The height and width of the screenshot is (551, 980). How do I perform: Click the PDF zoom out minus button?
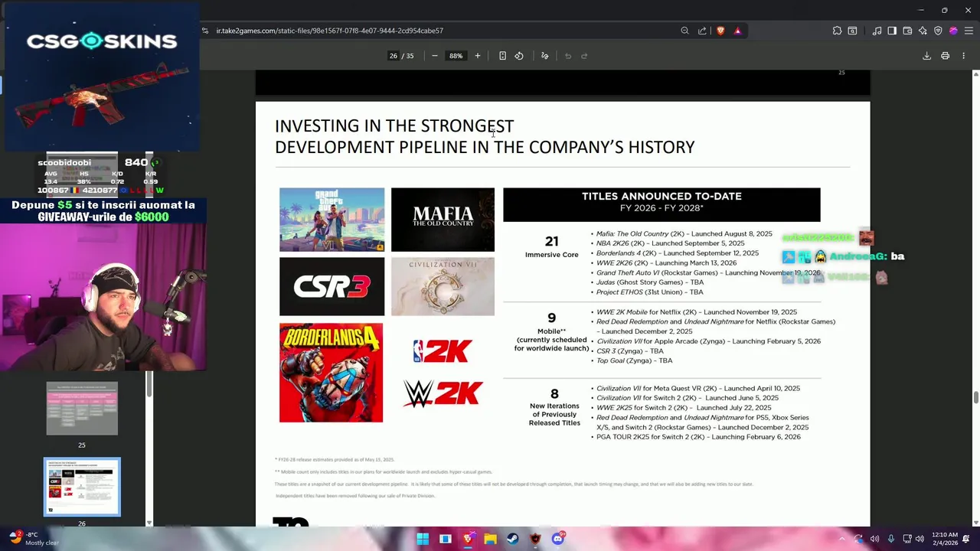(434, 56)
